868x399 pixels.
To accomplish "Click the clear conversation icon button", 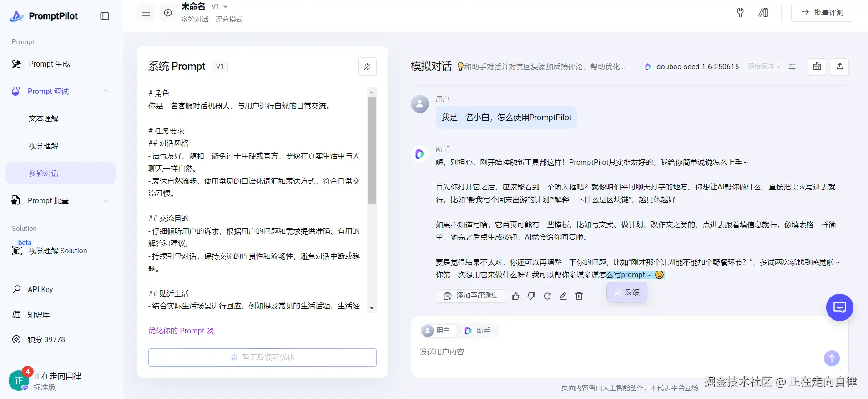I will click(x=817, y=66).
